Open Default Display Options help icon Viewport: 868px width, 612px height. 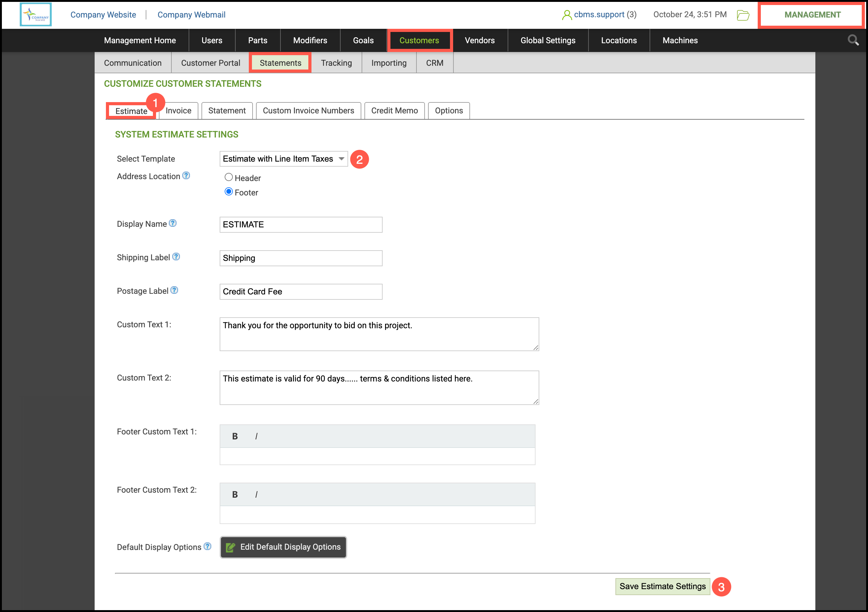207,546
